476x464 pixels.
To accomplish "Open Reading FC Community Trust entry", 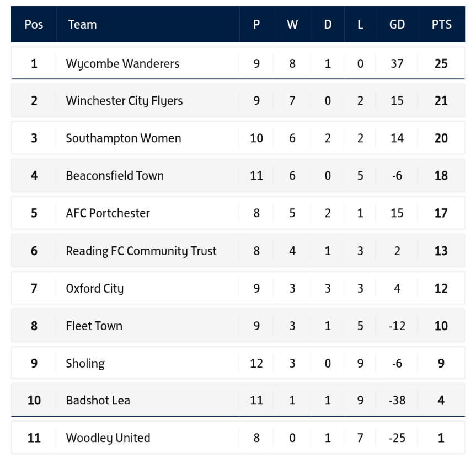I will coord(141,251).
